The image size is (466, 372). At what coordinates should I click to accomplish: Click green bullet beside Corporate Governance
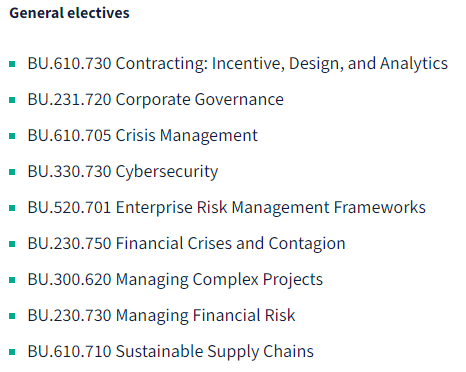point(12,100)
